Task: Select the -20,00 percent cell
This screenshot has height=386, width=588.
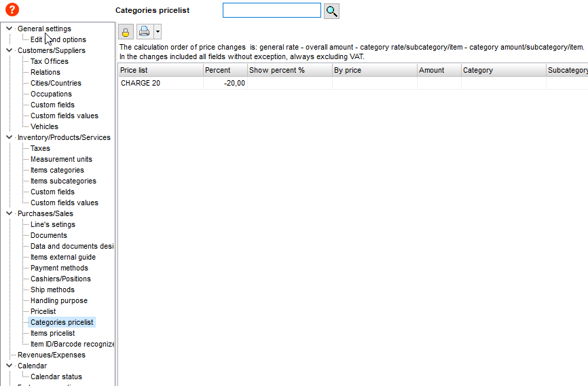Action: coord(225,84)
